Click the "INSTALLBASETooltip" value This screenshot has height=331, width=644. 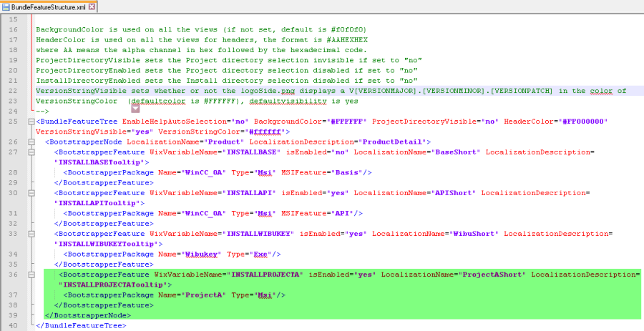(x=99, y=162)
